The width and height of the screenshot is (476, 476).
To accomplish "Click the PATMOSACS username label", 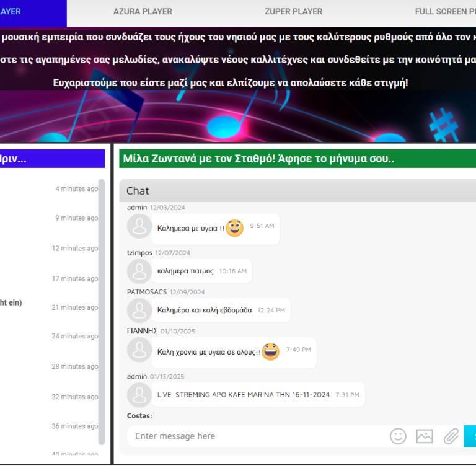I will click(146, 292).
